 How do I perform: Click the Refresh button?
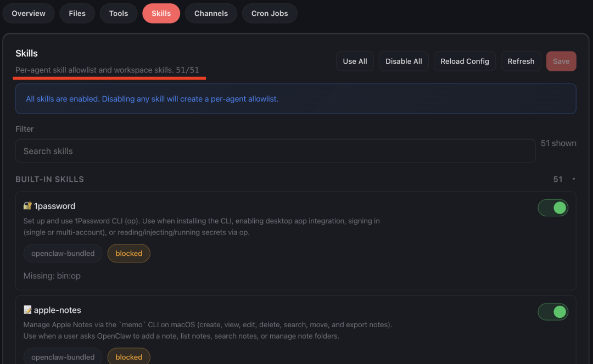[x=521, y=61]
